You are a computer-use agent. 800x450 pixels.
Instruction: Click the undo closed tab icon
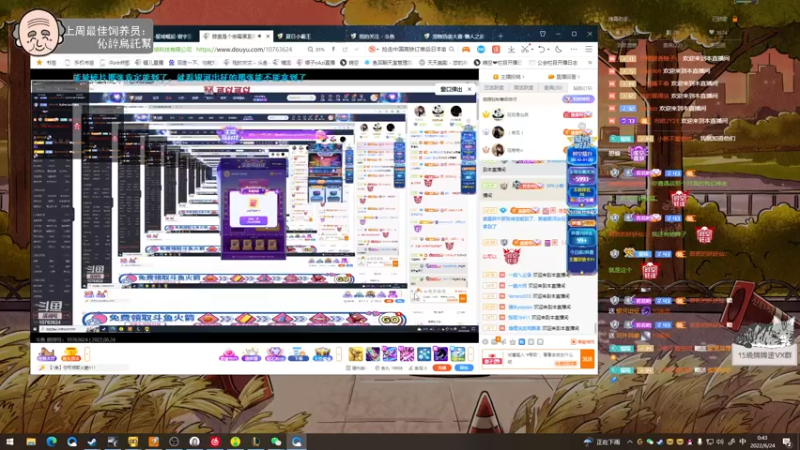tap(541, 49)
